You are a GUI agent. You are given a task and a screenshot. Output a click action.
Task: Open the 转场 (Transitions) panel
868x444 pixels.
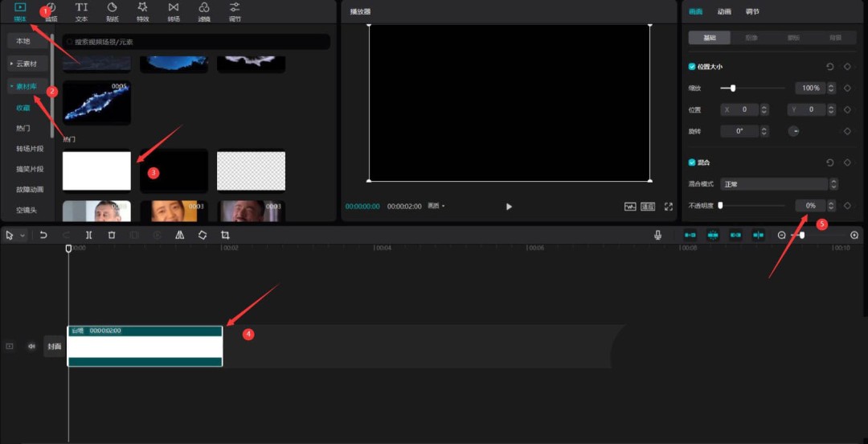pyautogui.click(x=174, y=11)
